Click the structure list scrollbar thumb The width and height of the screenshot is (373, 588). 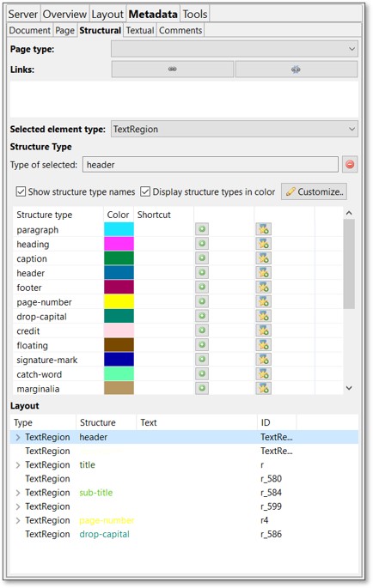coord(349,264)
